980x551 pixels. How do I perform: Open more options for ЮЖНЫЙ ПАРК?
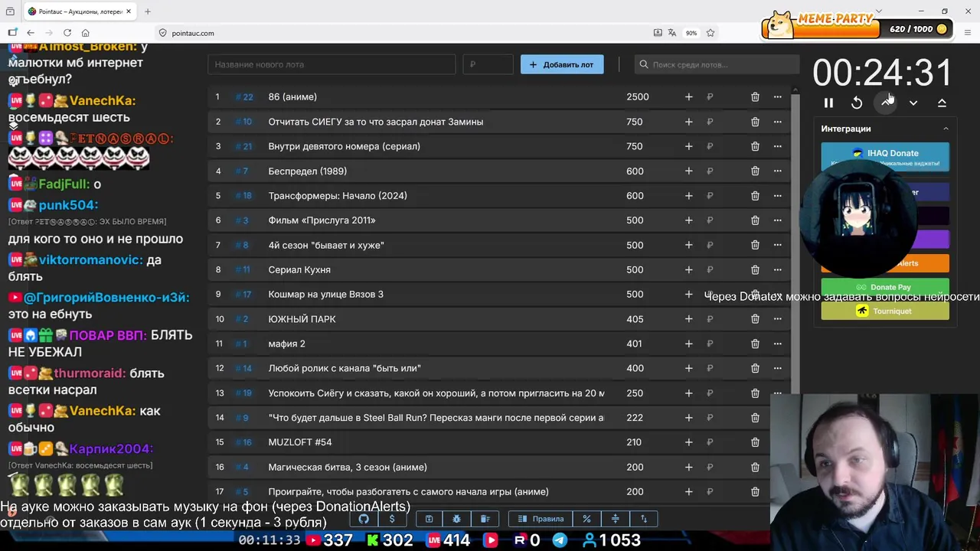point(777,318)
